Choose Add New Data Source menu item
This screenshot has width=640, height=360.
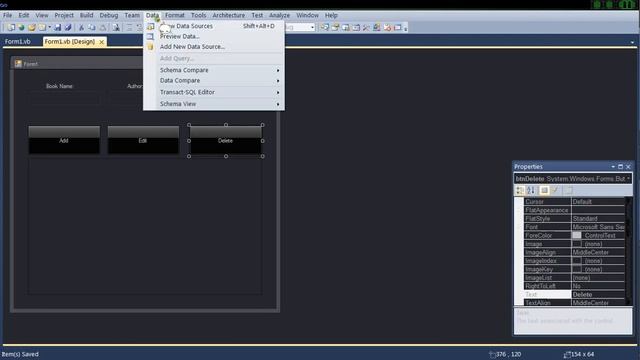point(214,47)
